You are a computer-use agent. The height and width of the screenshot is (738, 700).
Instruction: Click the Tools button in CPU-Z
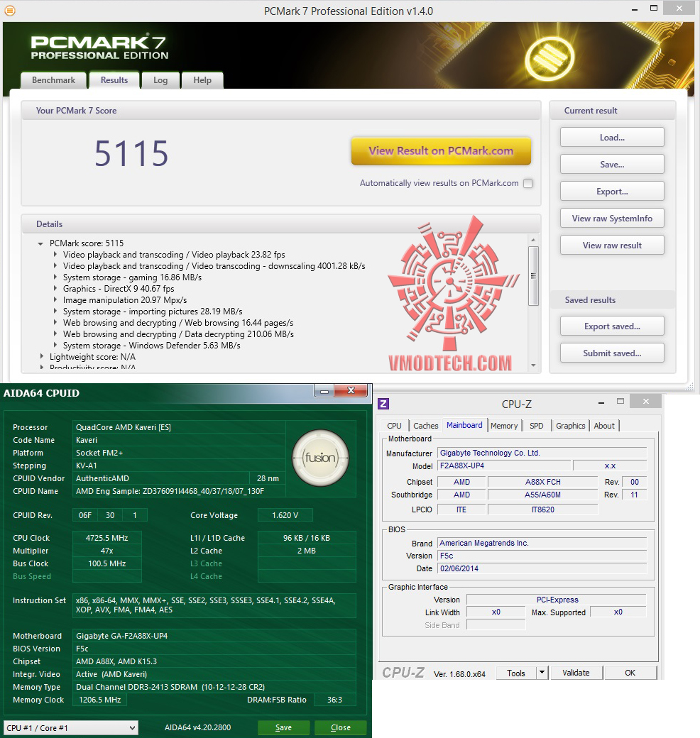[516, 673]
